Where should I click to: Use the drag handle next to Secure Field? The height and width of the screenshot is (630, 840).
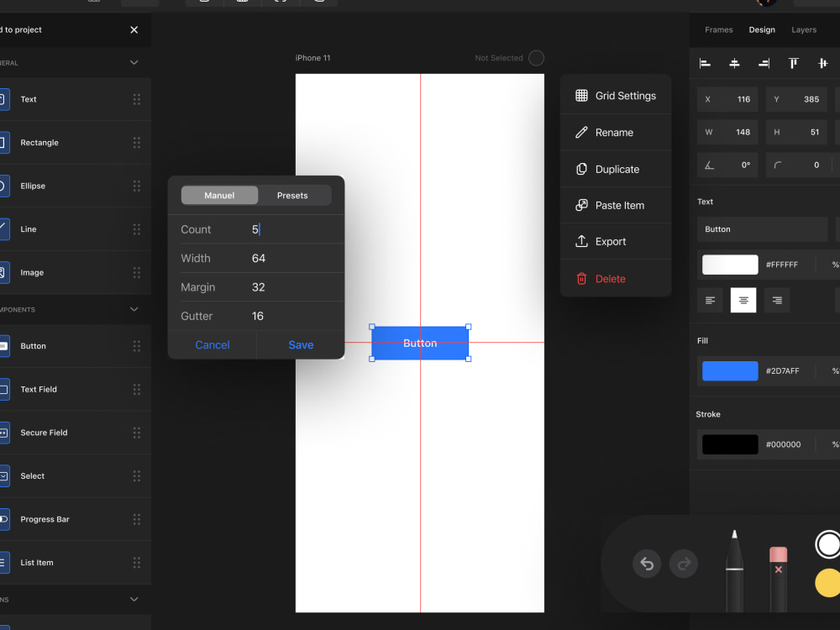(x=137, y=433)
